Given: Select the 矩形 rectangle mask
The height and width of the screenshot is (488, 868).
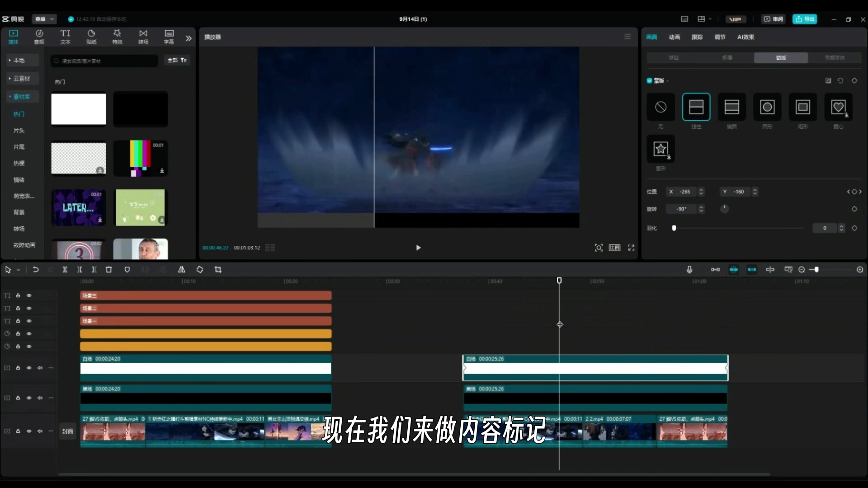Looking at the screenshot, I should point(803,107).
